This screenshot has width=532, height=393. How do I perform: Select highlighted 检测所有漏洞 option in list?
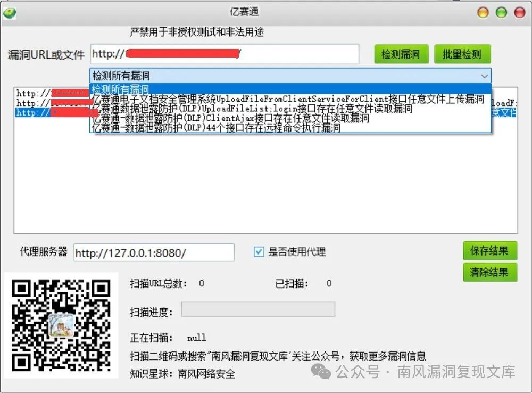(x=291, y=89)
